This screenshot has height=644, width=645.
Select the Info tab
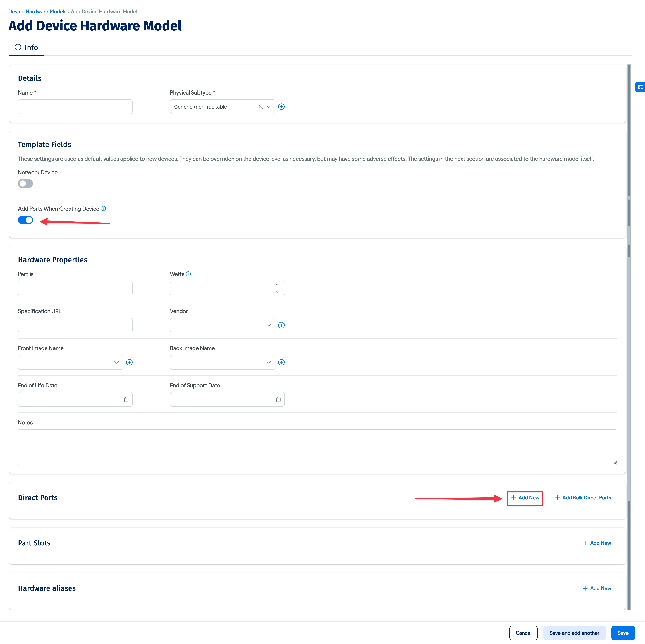(x=26, y=47)
